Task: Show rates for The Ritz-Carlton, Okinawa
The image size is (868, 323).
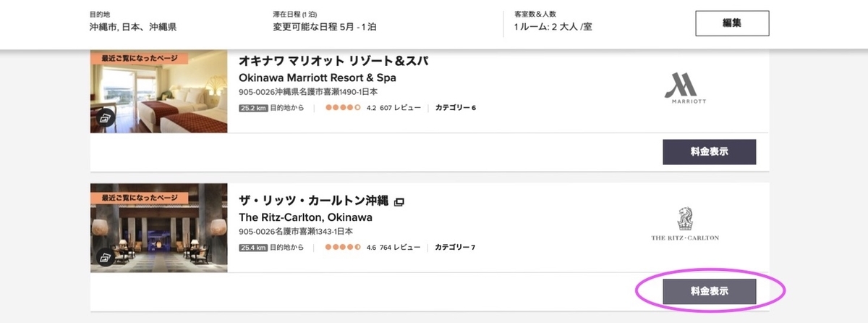Action: click(709, 291)
